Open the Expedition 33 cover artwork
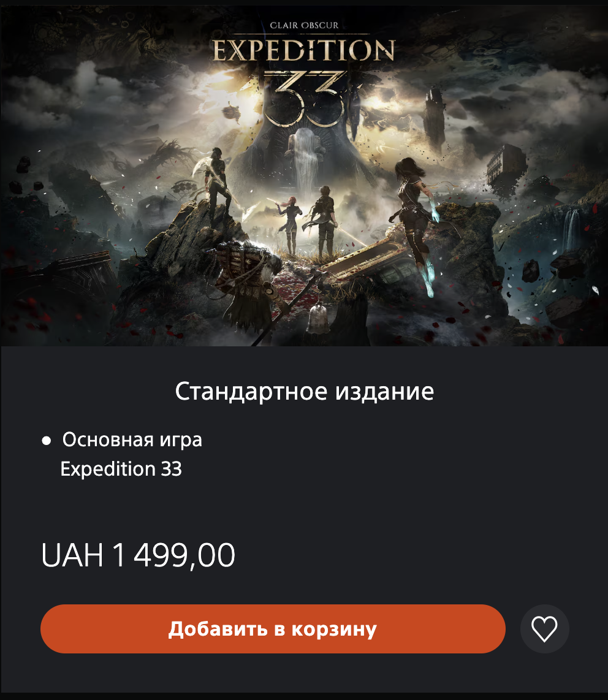The width and height of the screenshot is (608, 700). point(304,176)
